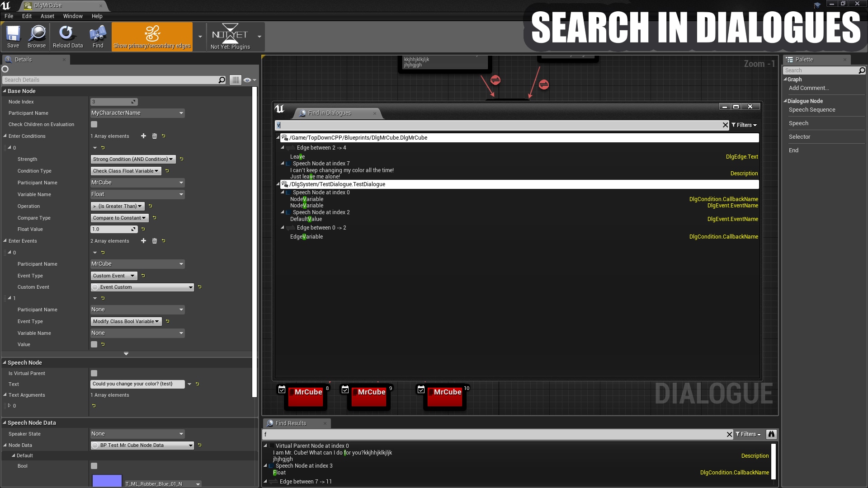
Task: Click clear search button in Find in Dialogues
Action: pyautogui.click(x=725, y=125)
